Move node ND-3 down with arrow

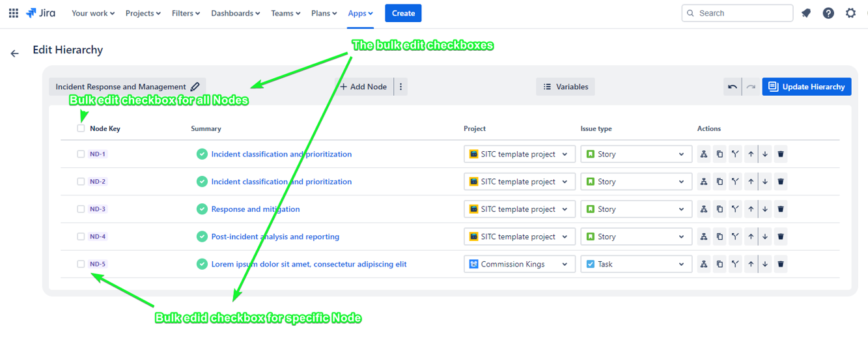pos(765,209)
